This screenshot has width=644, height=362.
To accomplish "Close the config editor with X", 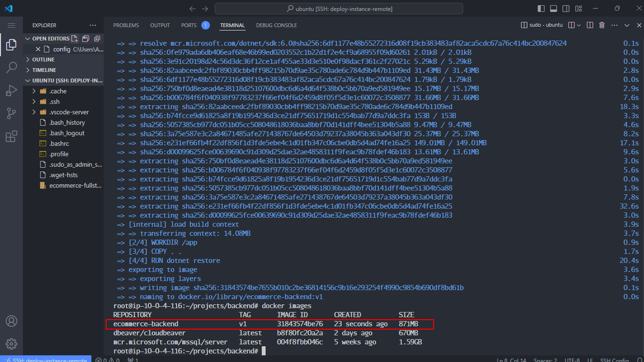I will (x=38, y=49).
